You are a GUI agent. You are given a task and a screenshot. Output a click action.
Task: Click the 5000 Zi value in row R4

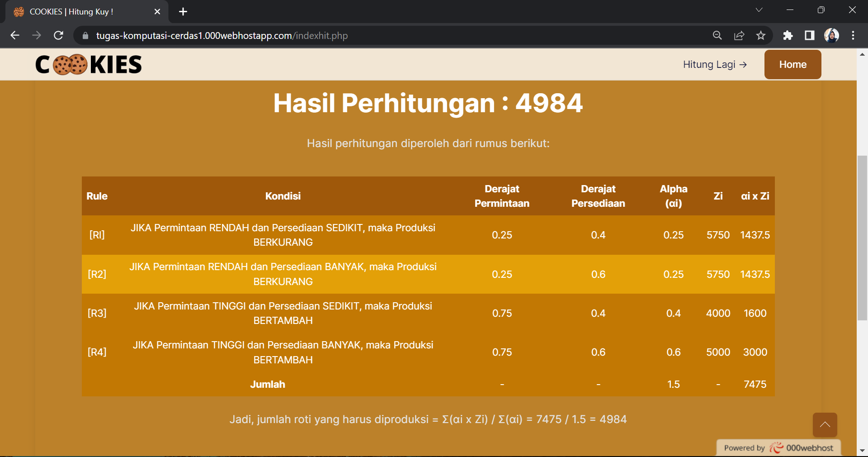coord(718,352)
